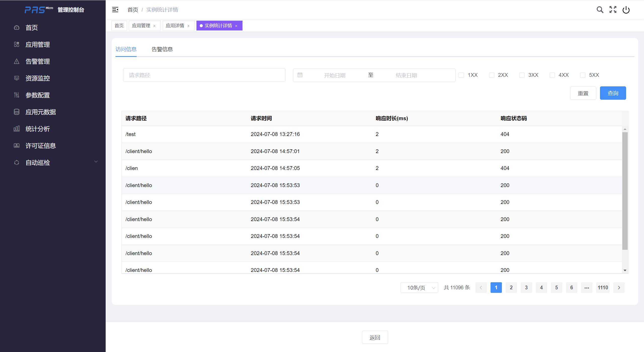Click the pagination ellipsis to jump pages

click(x=587, y=288)
